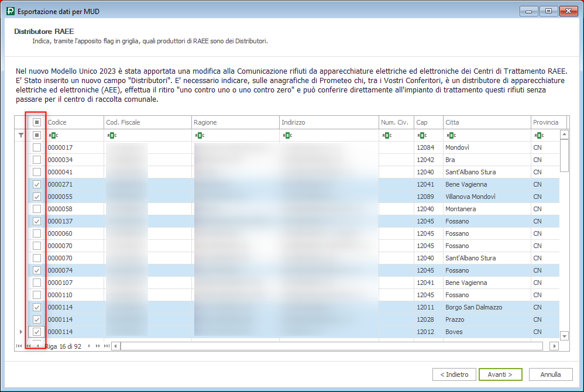Select the Borgo San Dalmazzo city cell

[487, 307]
